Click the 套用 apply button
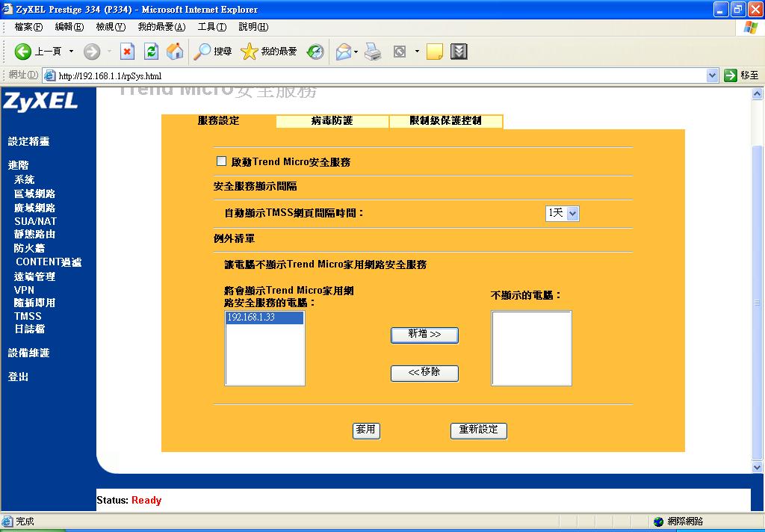This screenshot has width=765, height=532. pyautogui.click(x=366, y=430)
